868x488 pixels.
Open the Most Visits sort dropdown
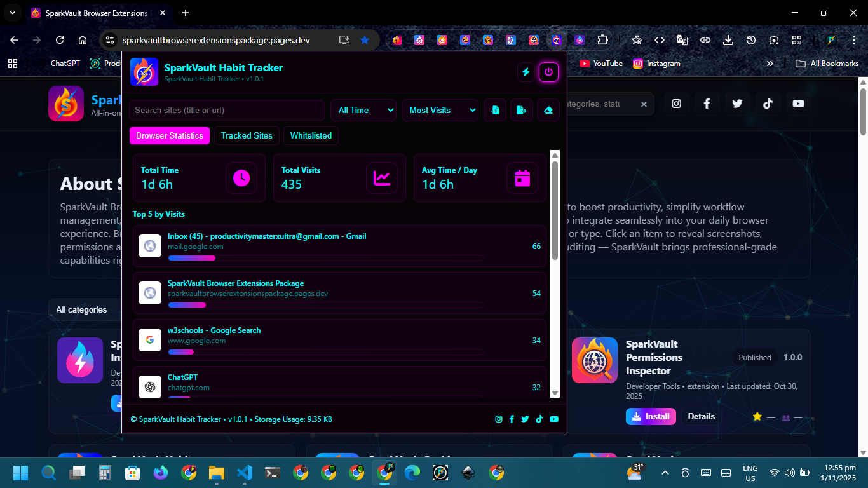440,110
